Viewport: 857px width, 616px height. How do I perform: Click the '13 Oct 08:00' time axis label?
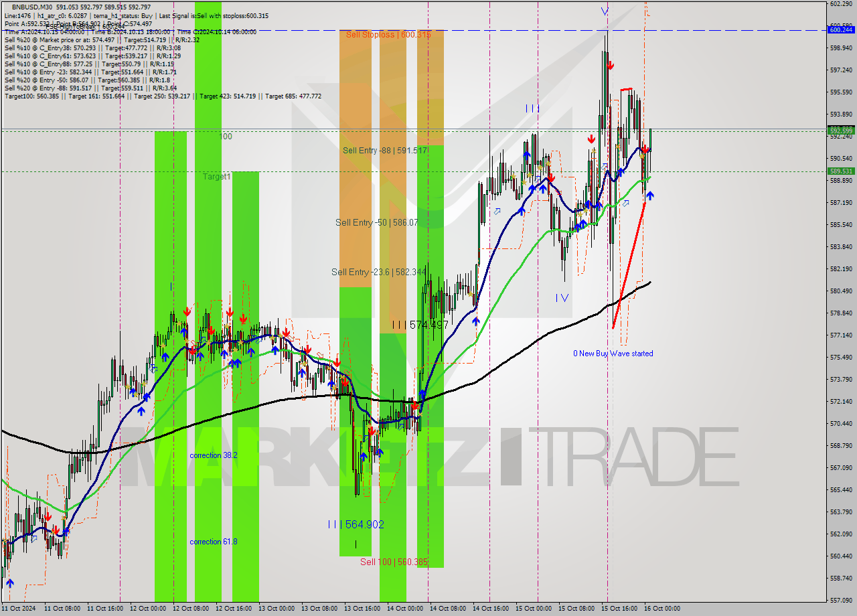click(x=319, y=609)
